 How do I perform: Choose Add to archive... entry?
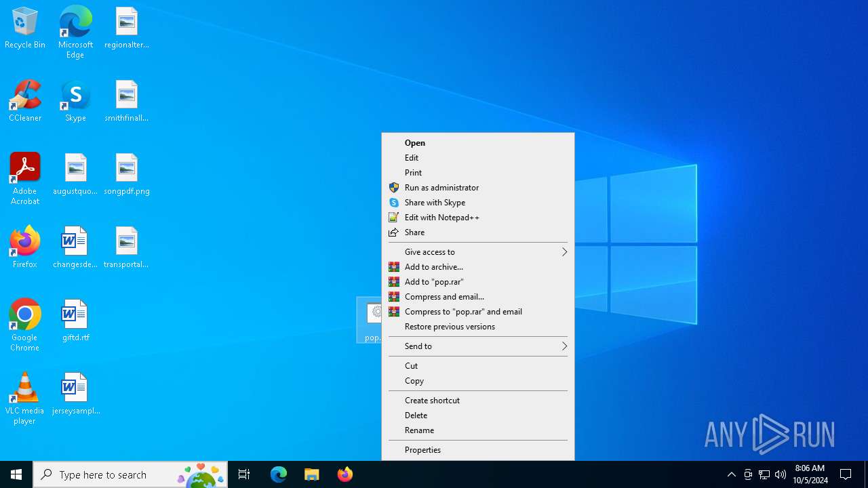[x=478, y=267]
